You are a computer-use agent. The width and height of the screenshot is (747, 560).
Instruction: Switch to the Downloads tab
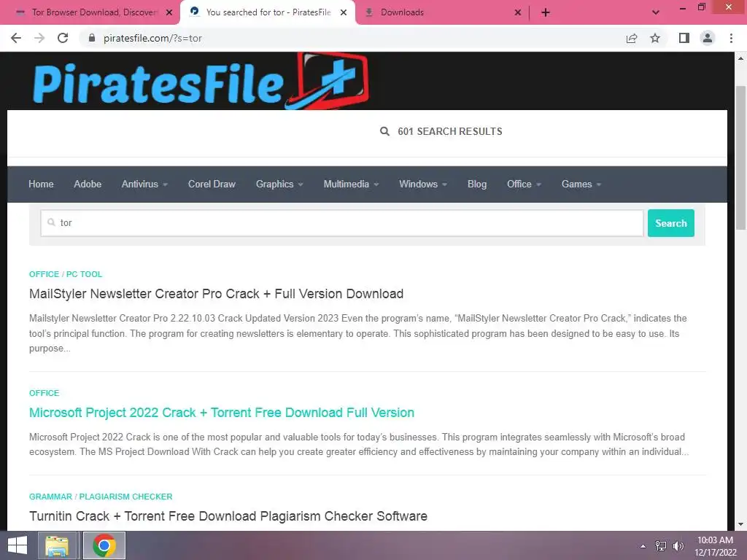coord(402,12)
